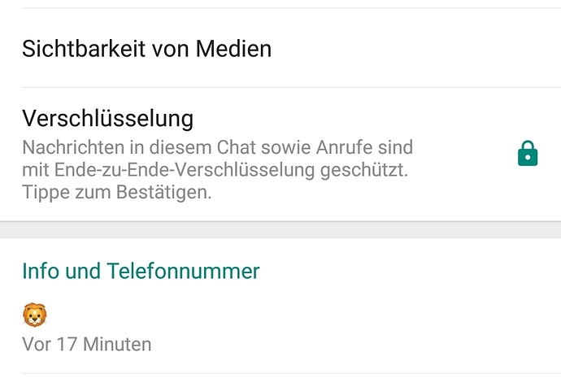Open the Verschlüsselung heading
This screenshot has height=392, width=561.
coord(107,119)
